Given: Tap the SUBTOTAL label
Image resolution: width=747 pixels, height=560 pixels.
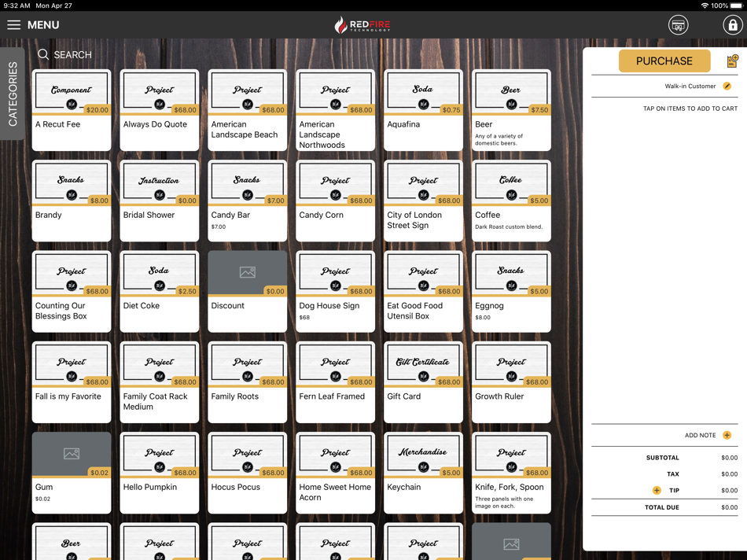Looking at the screenshot, I should point(663,458).
